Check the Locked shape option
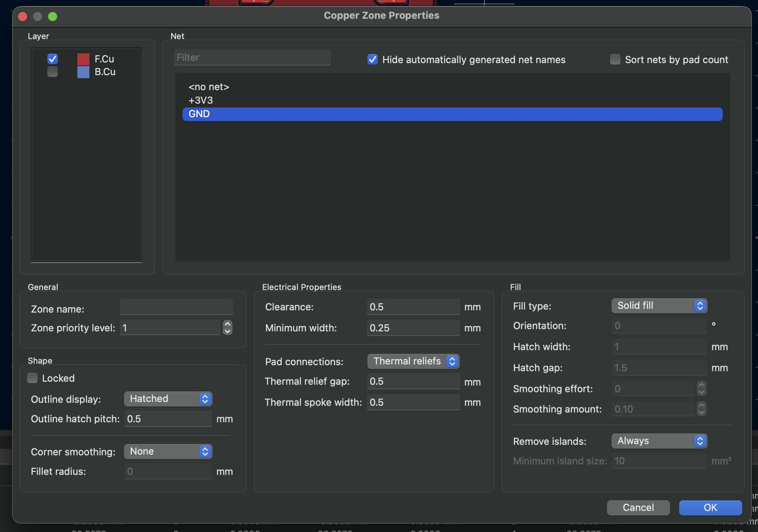758x532 pixels. [x=33, y=378]
